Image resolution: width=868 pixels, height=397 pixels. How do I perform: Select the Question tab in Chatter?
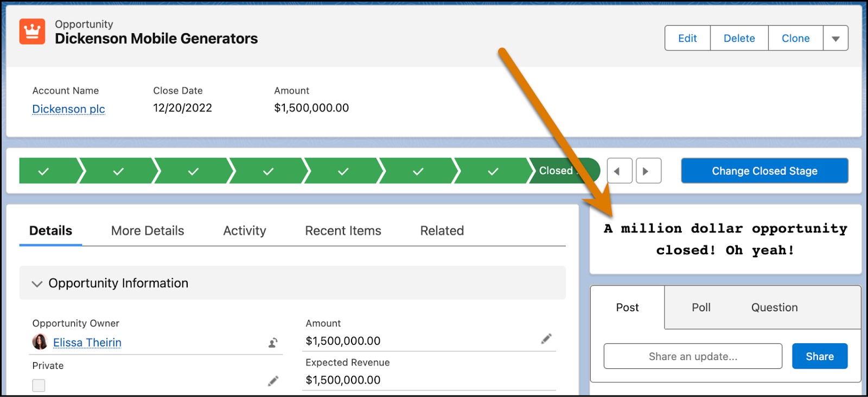tap(774, 307)
